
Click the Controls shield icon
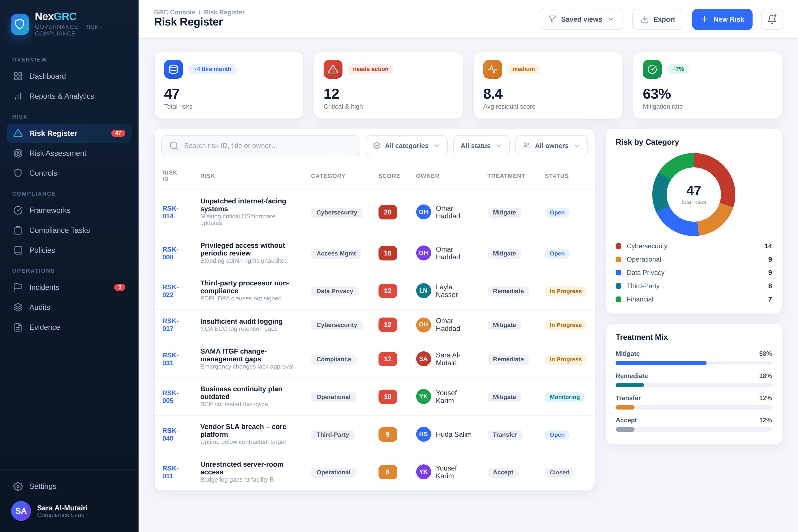tap(18, 173)
